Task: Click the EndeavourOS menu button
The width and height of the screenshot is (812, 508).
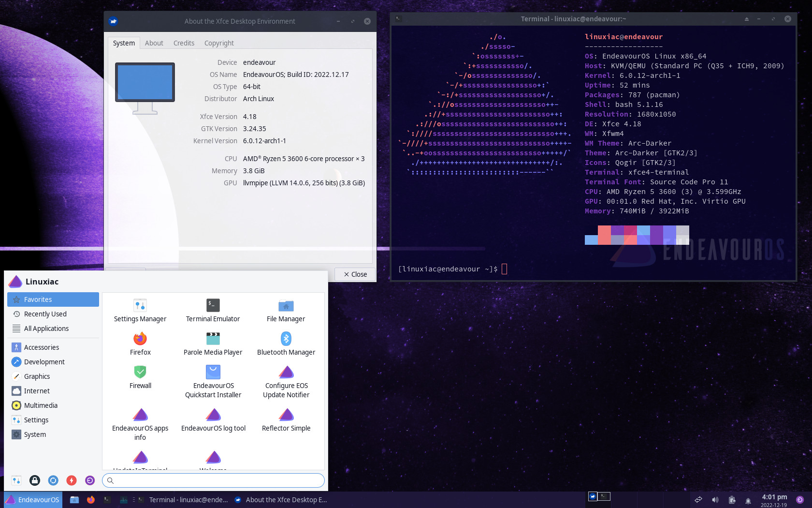Action: pos(32,500)
